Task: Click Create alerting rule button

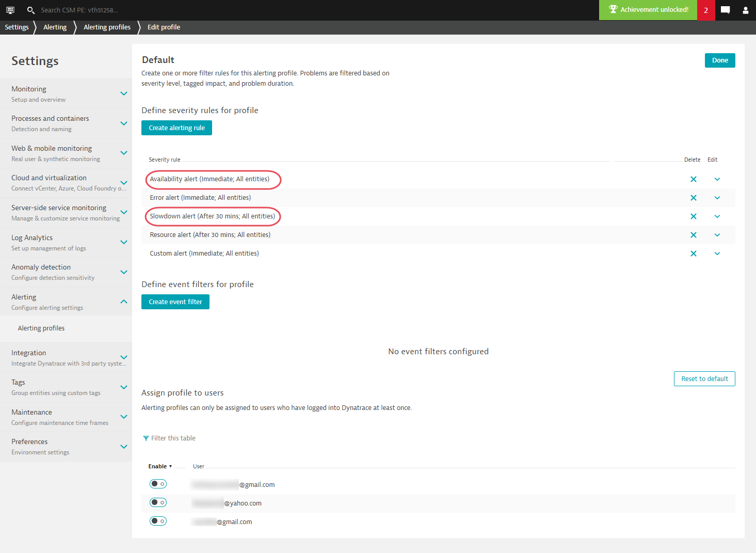Action: pos(176,128)
